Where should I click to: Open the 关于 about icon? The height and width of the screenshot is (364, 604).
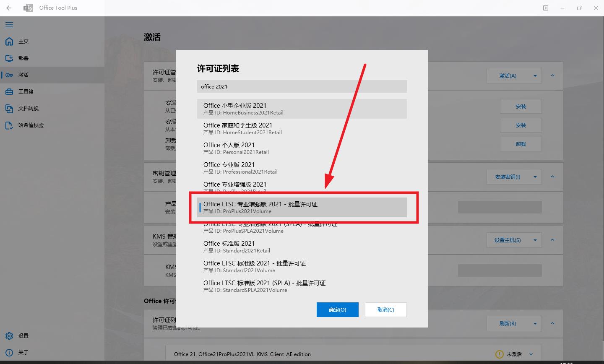pos(9,352)
